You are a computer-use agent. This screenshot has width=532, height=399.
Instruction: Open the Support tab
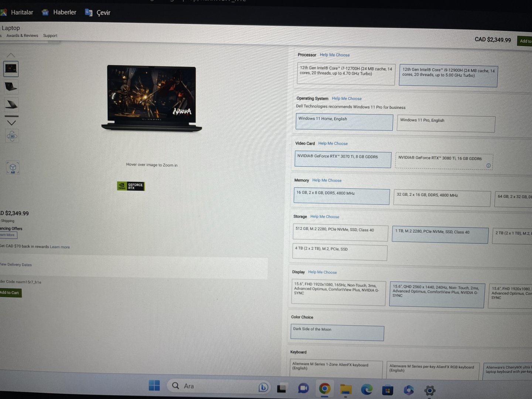point(50,36)
